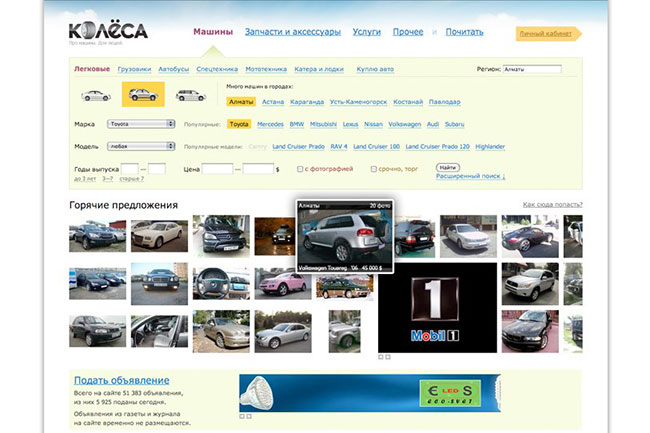Viewport: 650px width, 433px height.
Task: Click the Регион input field
Action: pos(532,69)
